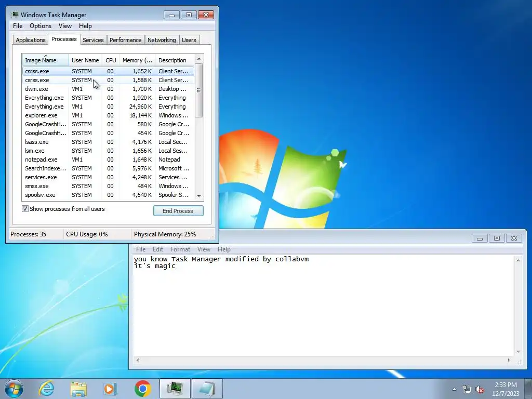The width and height of the screenshot is (532, 399).
Task: Select the SearchIndexe... process row
Action: (108, 168)
